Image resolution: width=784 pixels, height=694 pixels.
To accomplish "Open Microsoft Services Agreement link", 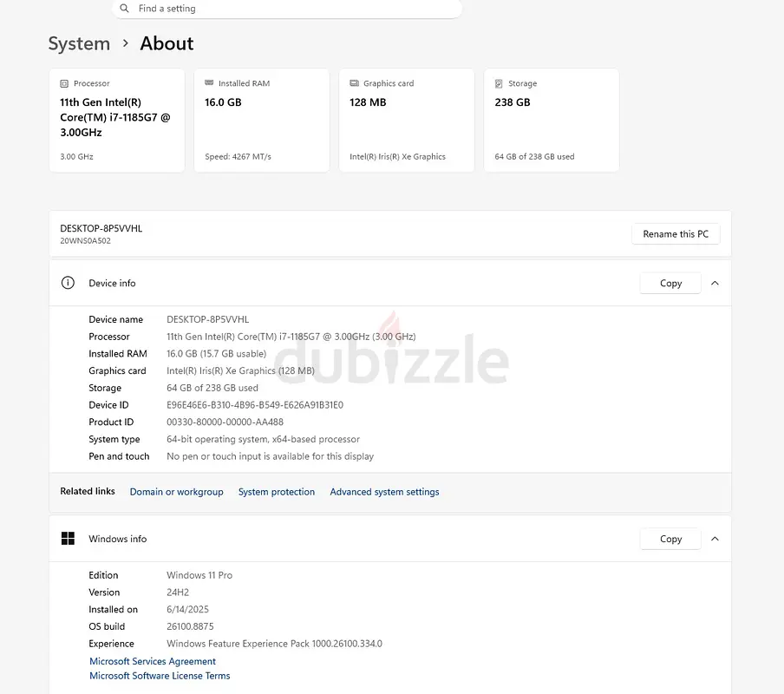I will [x=153, y=661].
